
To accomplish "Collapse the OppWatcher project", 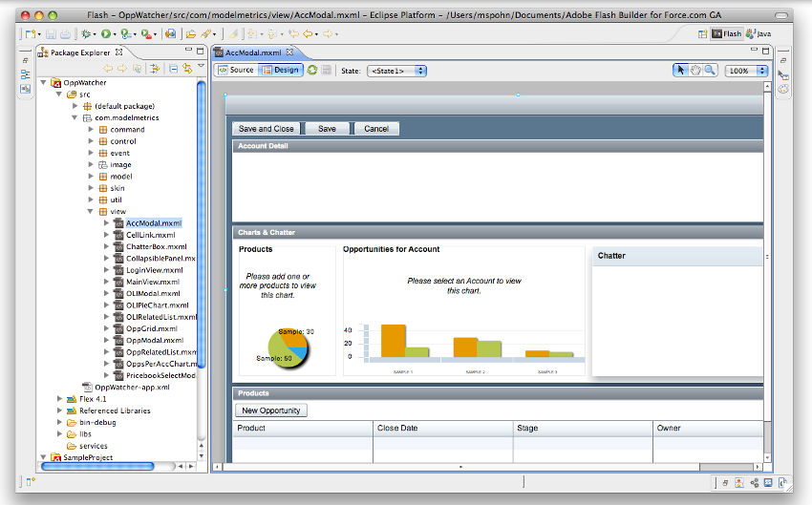I will (x=44, y=82).
